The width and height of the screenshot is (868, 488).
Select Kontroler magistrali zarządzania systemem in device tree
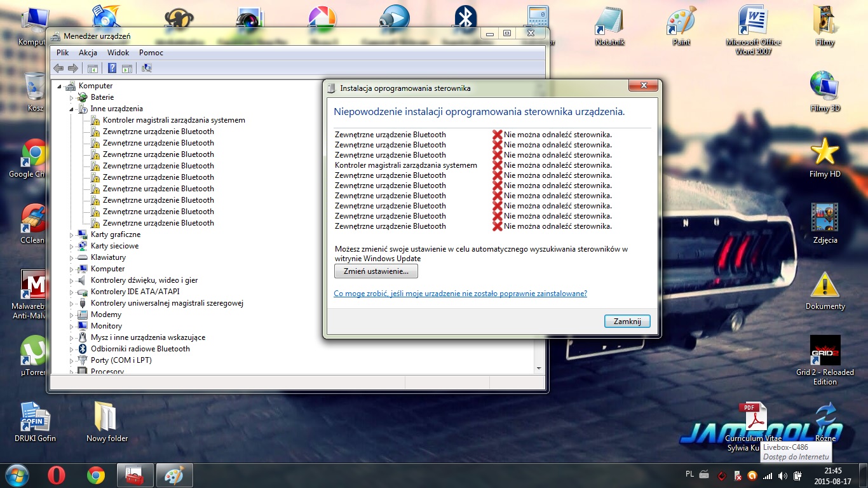tap(173, 120)
